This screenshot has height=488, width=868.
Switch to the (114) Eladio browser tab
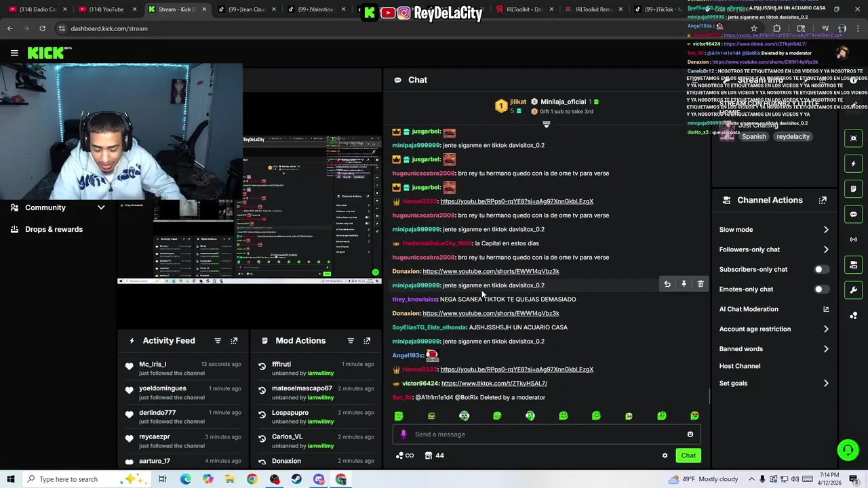tap(38, 9)
